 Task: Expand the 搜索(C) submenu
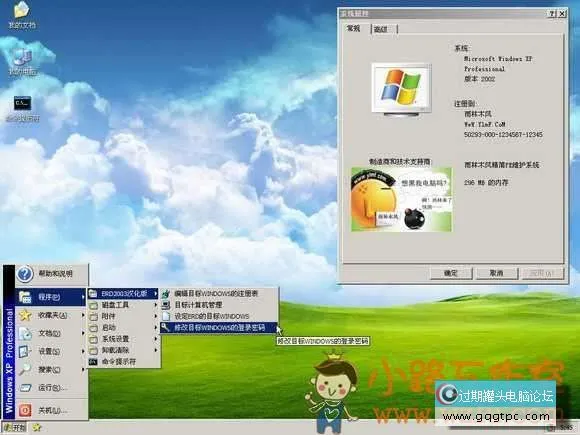click(50, 369)
